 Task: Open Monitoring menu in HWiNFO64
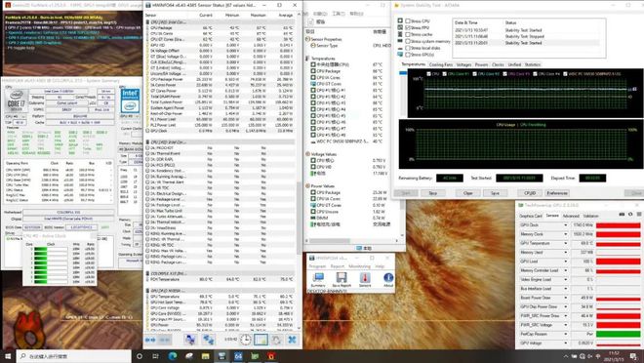click(x=359, y=266)
